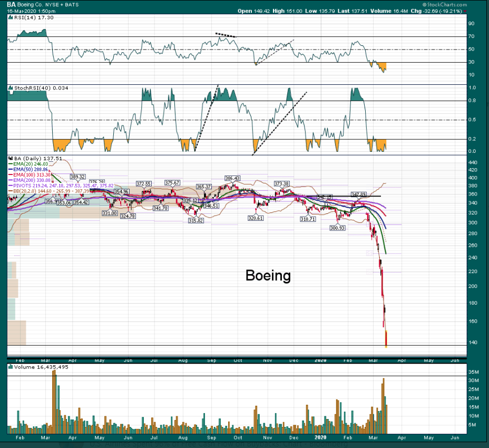Screen dimensions: 489x448
Task: Select the RSI(14) indicator label
Action: (x=23, y=18)
